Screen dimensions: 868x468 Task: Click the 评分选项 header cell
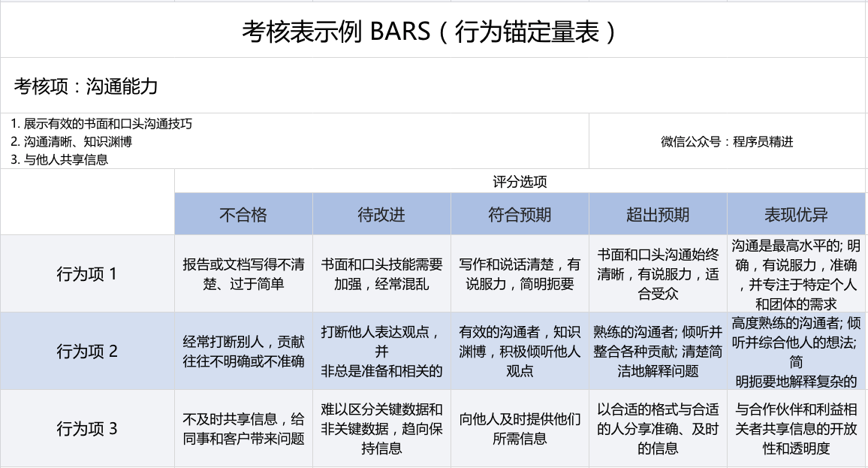click(520, 182)
